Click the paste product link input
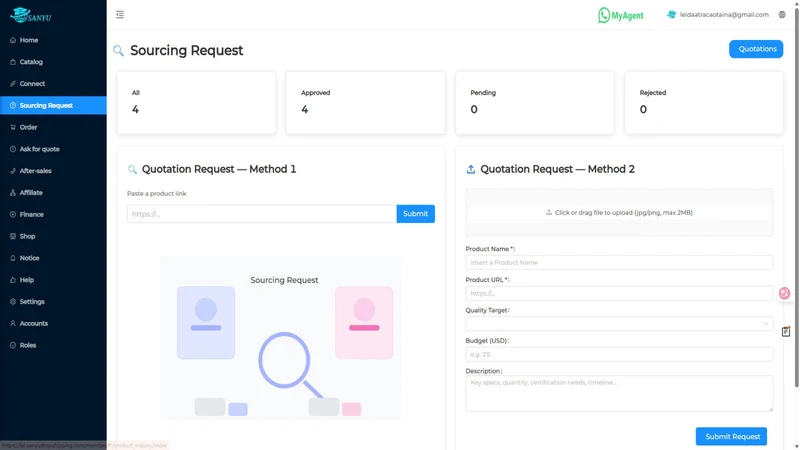 262,214
